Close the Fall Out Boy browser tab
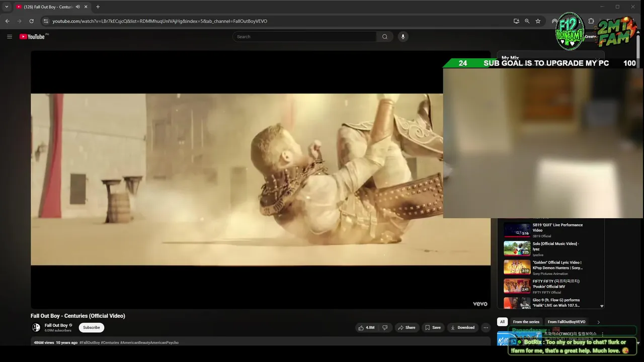This screenshot has height=362, width=644. (86, 7)
